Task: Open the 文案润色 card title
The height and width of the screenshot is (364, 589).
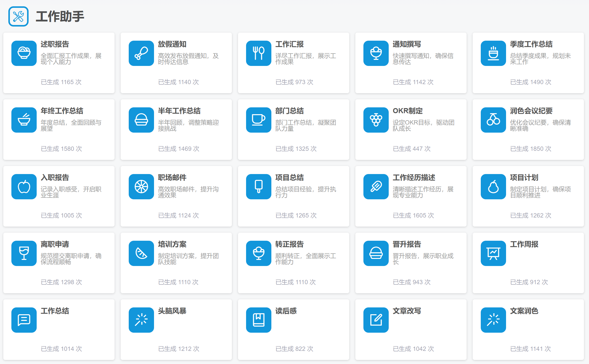Action: (524, 311)
